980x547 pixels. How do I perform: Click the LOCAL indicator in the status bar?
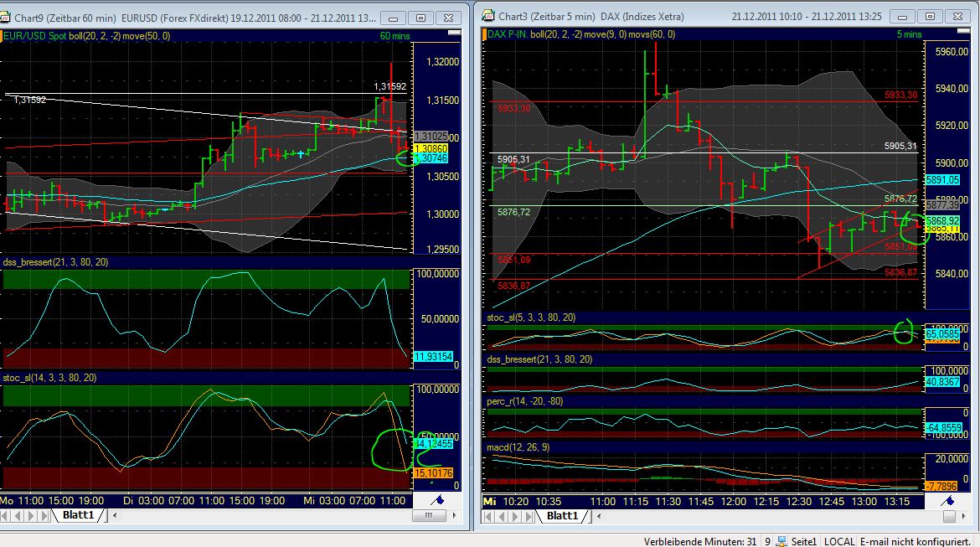point(838,541)
